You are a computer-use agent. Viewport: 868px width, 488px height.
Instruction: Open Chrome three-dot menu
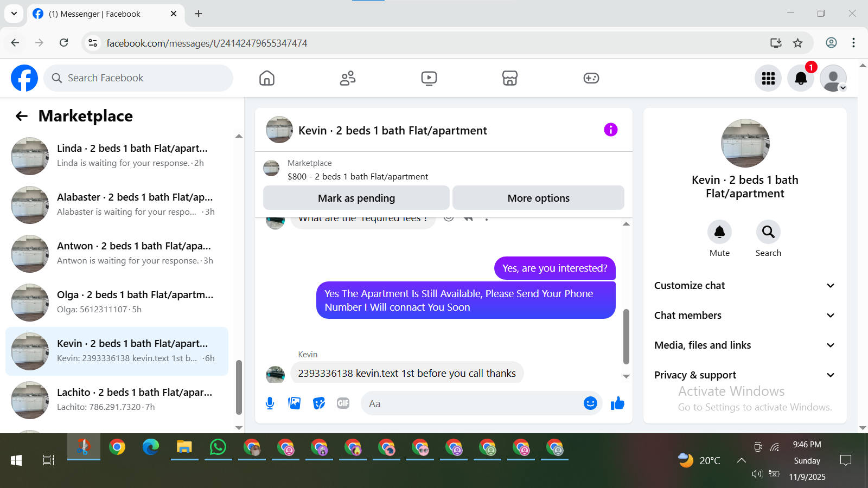pyautogui.click(x=853, y=43)
